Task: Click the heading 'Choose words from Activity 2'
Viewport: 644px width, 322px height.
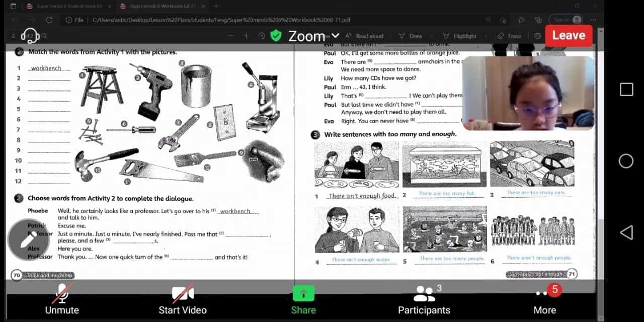Action: pos(111,198)
